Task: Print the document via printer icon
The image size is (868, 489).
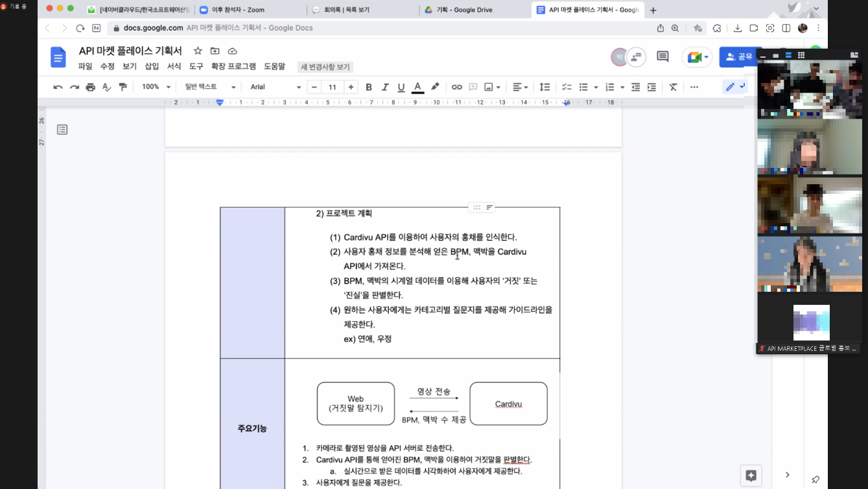Action: pos(91,87)
